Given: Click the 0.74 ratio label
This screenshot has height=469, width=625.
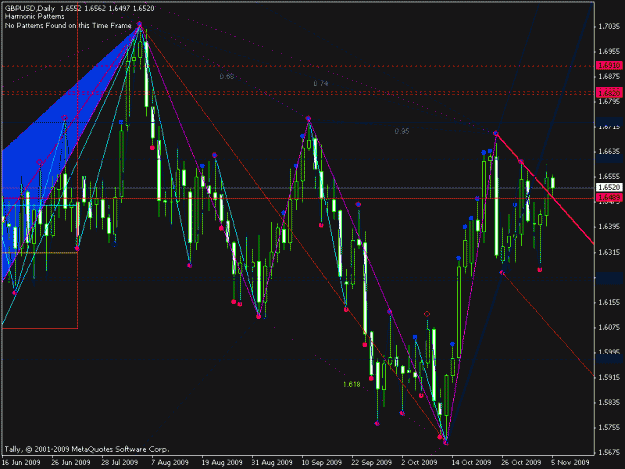Looking at the screenshot, I should [x=320, y=83].
